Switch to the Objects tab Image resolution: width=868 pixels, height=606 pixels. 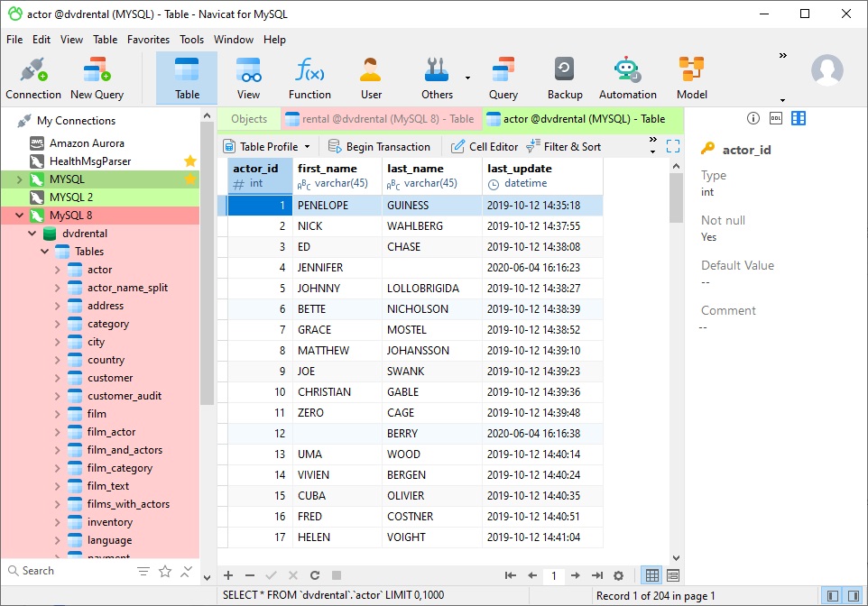249,119
